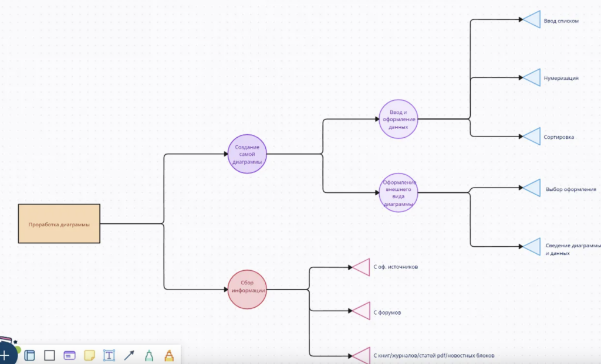Select the frame/template tool in toolbar
601x364 pixels.
(x=29, y=356)
